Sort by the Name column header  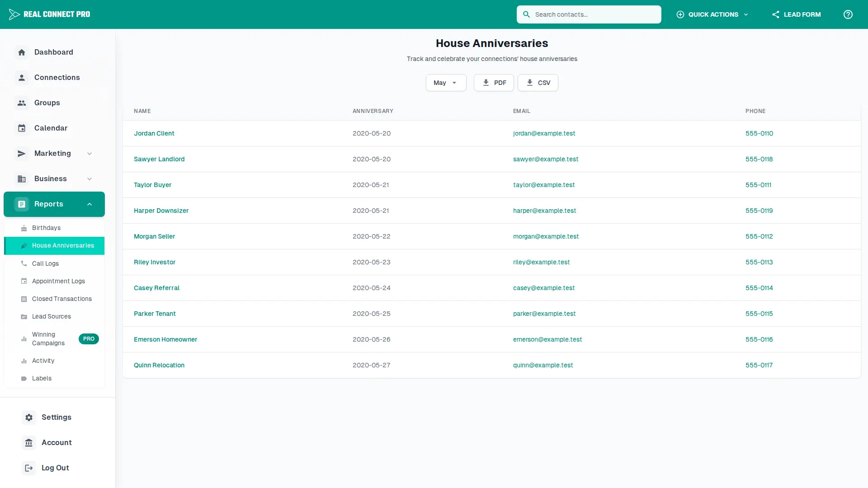tap(142, 111)
